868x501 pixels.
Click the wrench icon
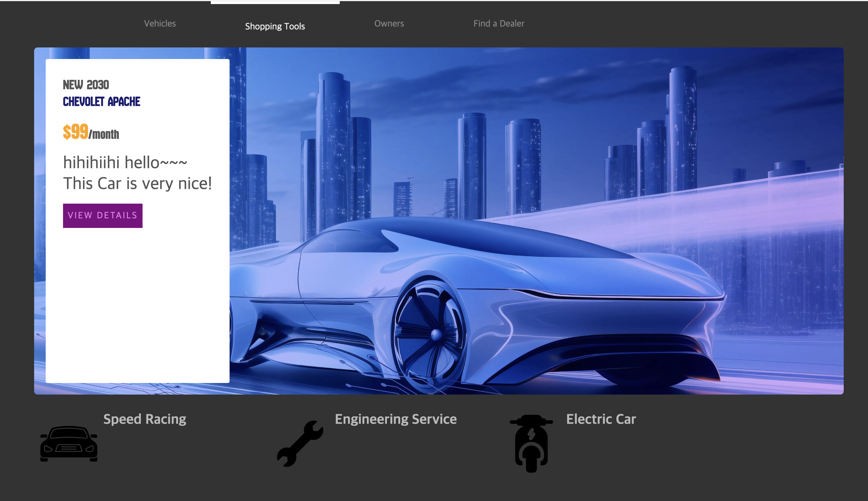(300, 444)
